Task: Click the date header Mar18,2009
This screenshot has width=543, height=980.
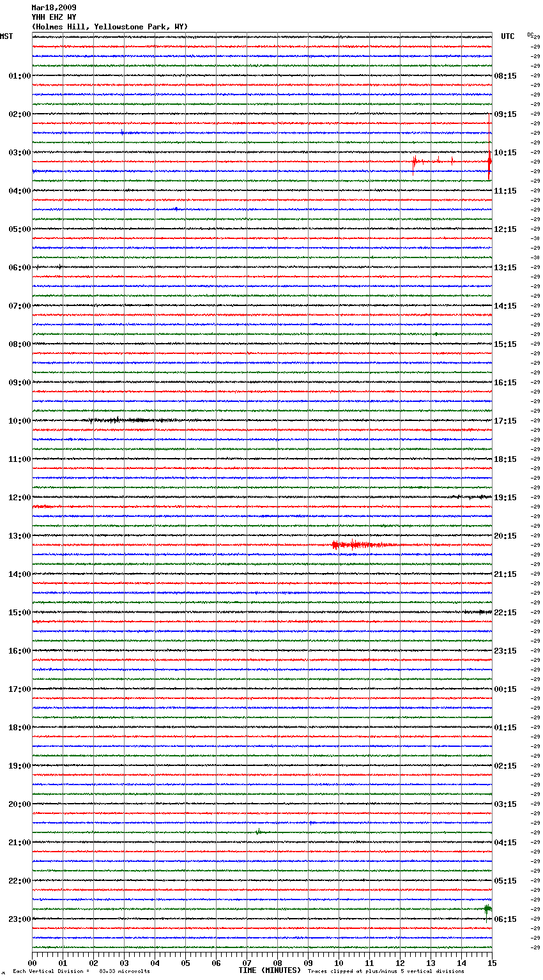Action: 54,8
